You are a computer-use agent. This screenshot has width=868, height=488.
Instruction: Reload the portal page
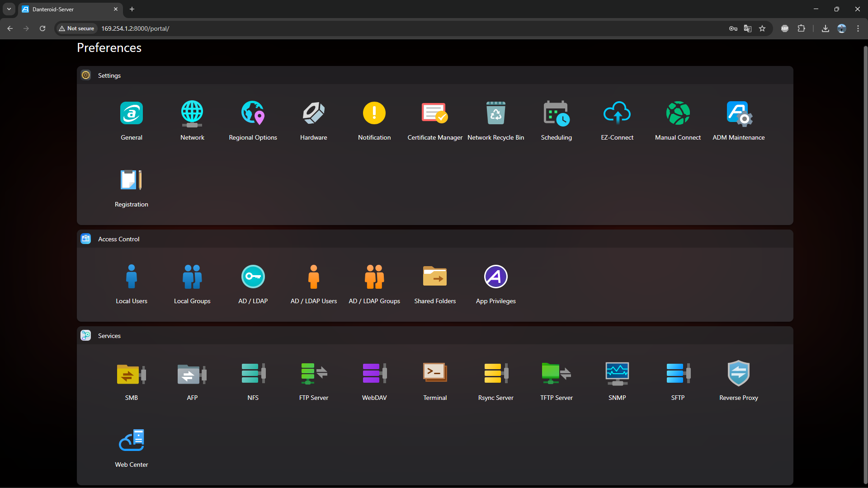point(42,28)
